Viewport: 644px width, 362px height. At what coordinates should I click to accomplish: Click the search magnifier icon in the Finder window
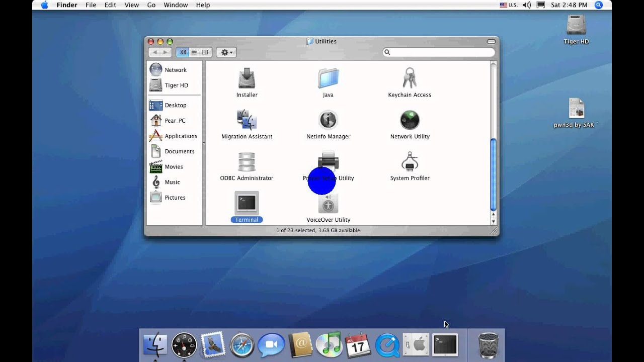387,52
